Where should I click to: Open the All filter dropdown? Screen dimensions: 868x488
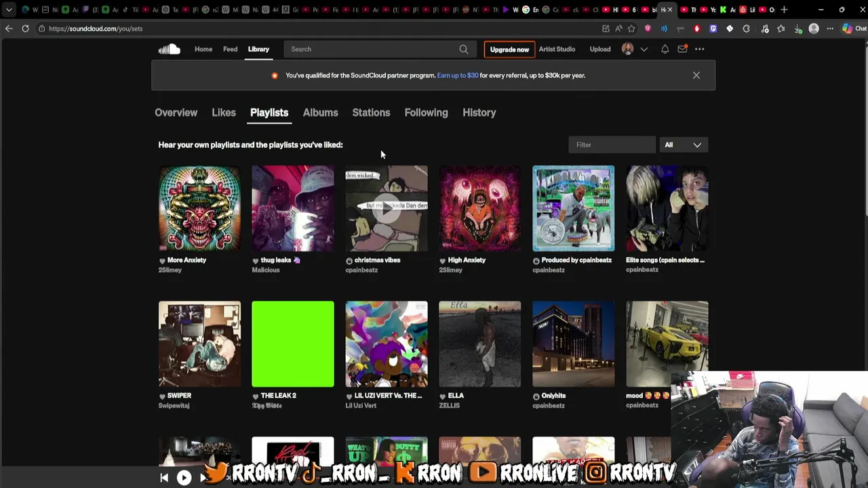pyautogui.click(x=684, y=145)
